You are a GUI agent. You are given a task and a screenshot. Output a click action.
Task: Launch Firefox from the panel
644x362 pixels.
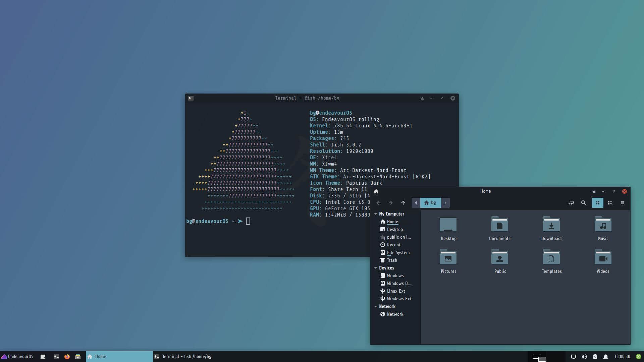click(67, 357)
